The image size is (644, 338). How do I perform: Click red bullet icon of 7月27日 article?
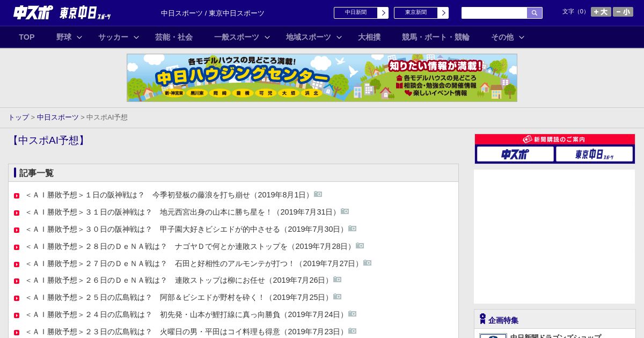tap(17, 264)
